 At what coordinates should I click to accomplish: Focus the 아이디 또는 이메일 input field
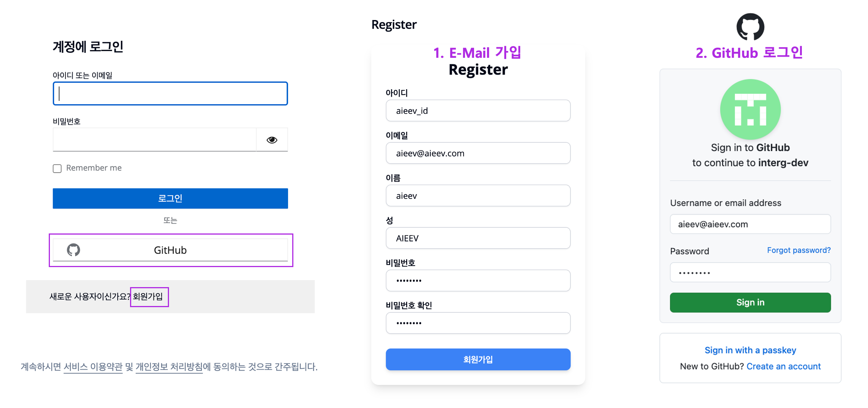170,93
